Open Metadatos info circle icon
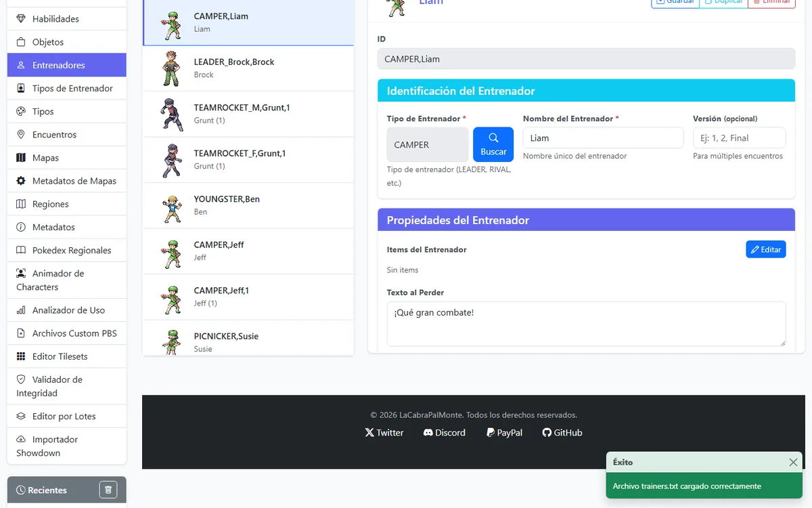812x508 pixels. 21,227
